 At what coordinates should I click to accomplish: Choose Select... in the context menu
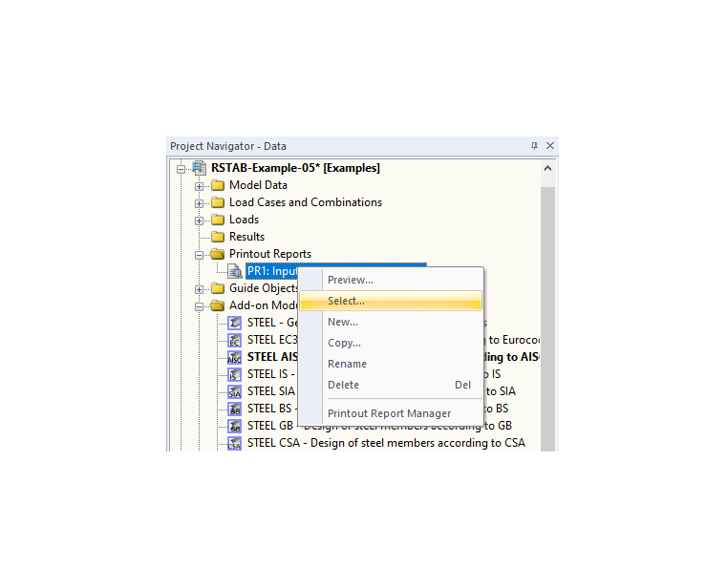pos(391,301)
